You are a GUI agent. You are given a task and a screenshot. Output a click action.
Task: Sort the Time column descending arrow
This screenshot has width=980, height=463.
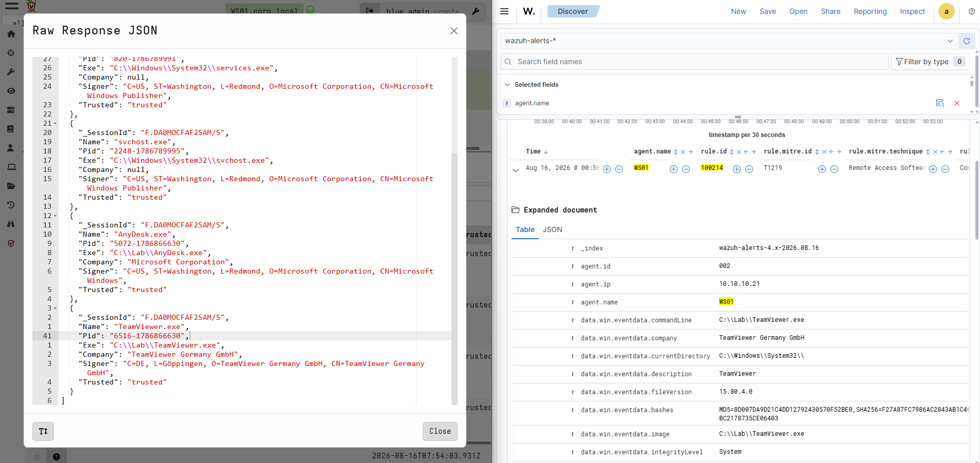pyautogui.click(x=546, y=152)
